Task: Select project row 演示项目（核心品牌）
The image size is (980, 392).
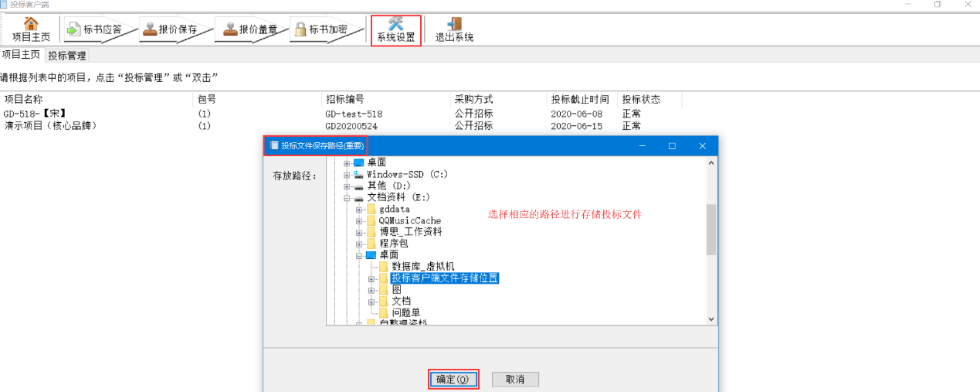Action: click(x=51, y=126)
